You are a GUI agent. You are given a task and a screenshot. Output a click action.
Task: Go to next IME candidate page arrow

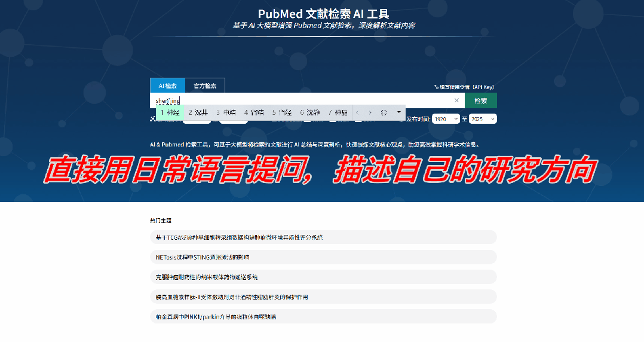click(370, 112)
